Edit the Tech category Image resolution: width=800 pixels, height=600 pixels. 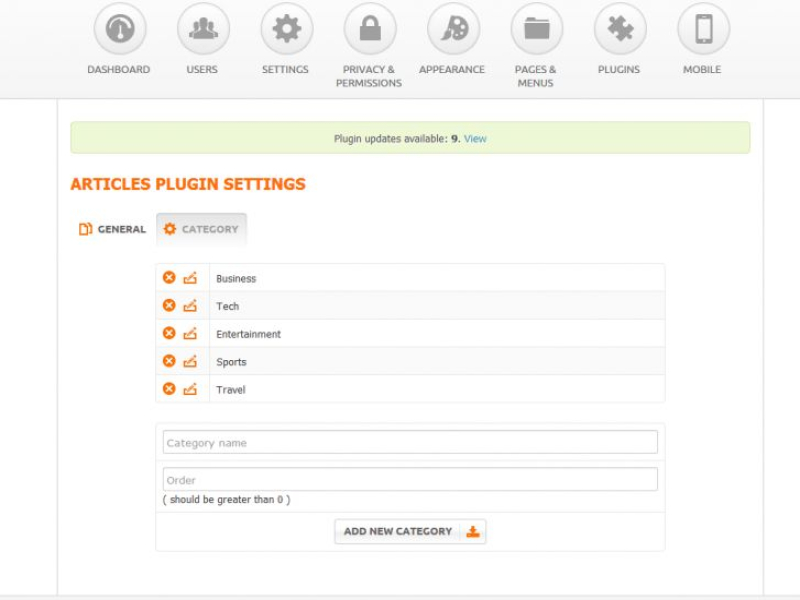[x=190, y=306]
